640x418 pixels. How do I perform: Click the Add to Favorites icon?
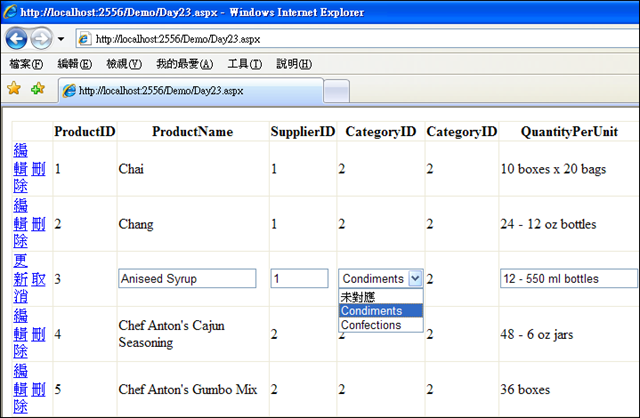38,89
